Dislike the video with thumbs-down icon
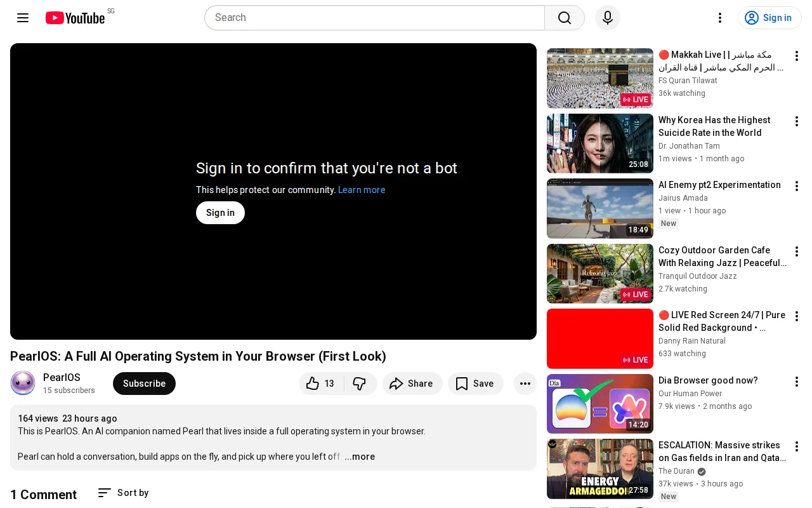 [360, 384]
